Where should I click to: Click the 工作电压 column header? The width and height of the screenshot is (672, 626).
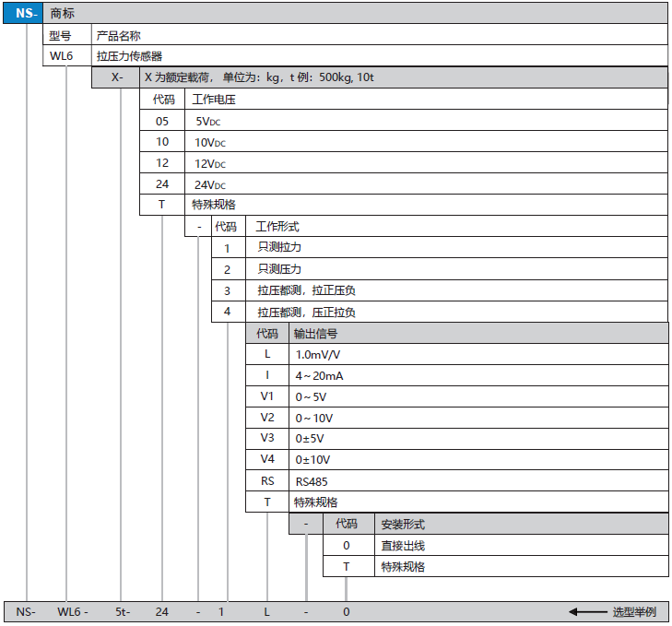214,99
